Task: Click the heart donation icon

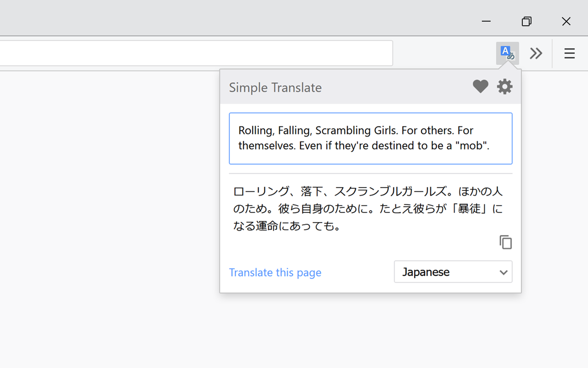Action: coord(481,86)
